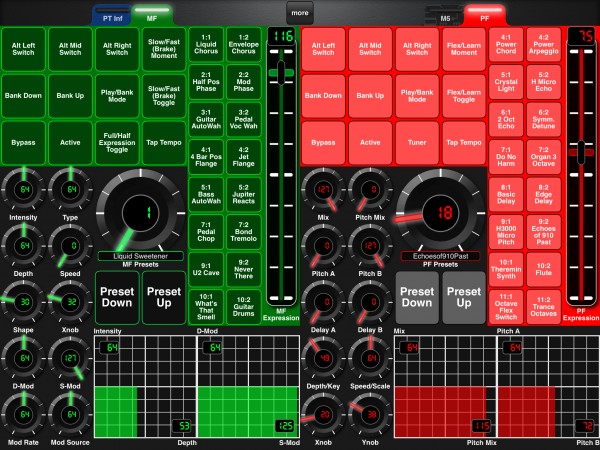The height and width of the screenshot is (450, 600).
Task: Select preset 5:1 Crystal Light
Action: pyautogui.click(x=506, y=82)
